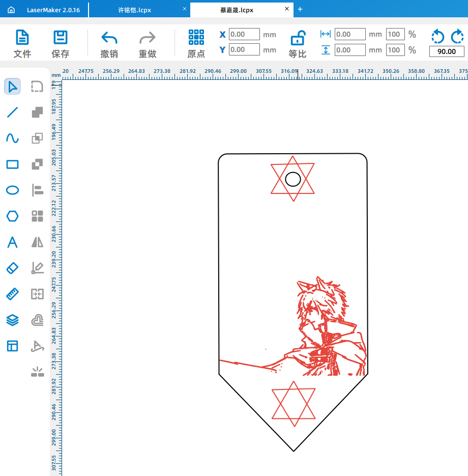This screenshot has height=476, width=468.
Task: Select the ellipse shape tool
Action: pyautogui.click(x=13, y=190)
